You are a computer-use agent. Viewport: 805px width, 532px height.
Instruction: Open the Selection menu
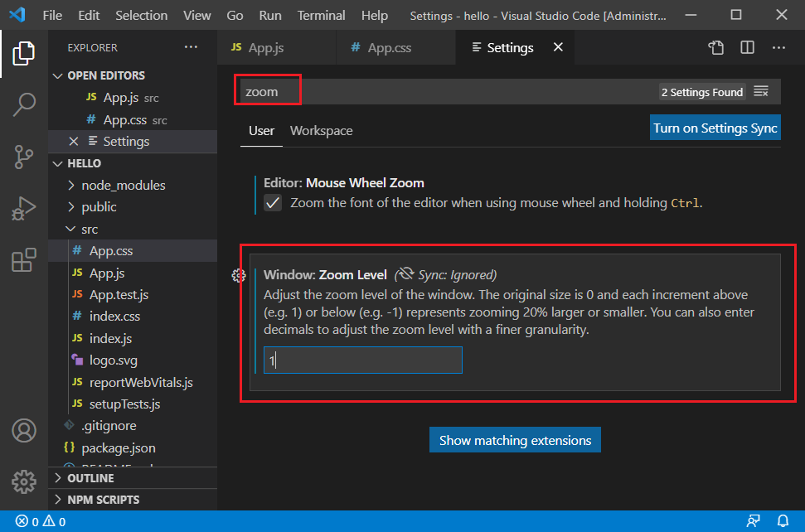[141, 16]
